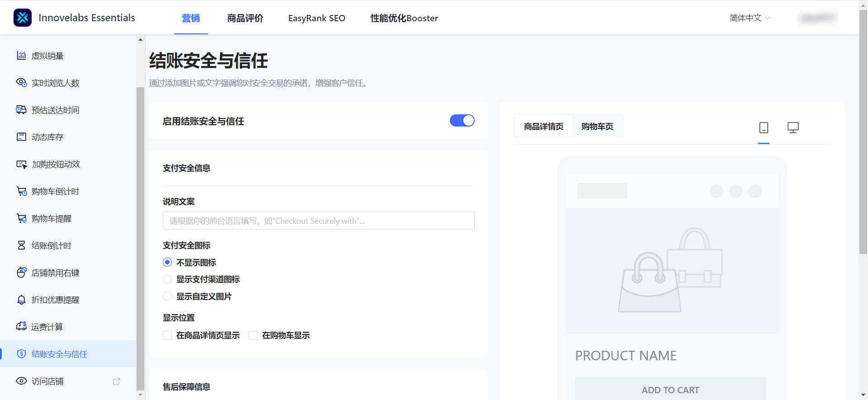Toggle 启用结账安全与信任 switch off

click(x=462, y=121)
